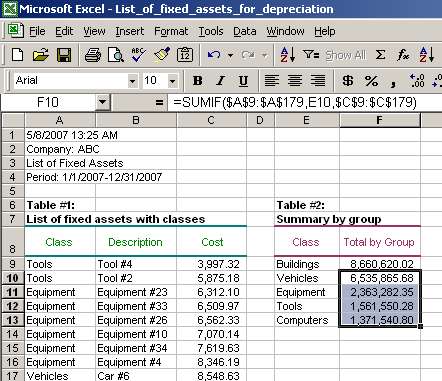Image resolution: width=442 pixels, height=381 pixels.
Task: Click the Name Box showing F10
Action: tap(48, 102)
